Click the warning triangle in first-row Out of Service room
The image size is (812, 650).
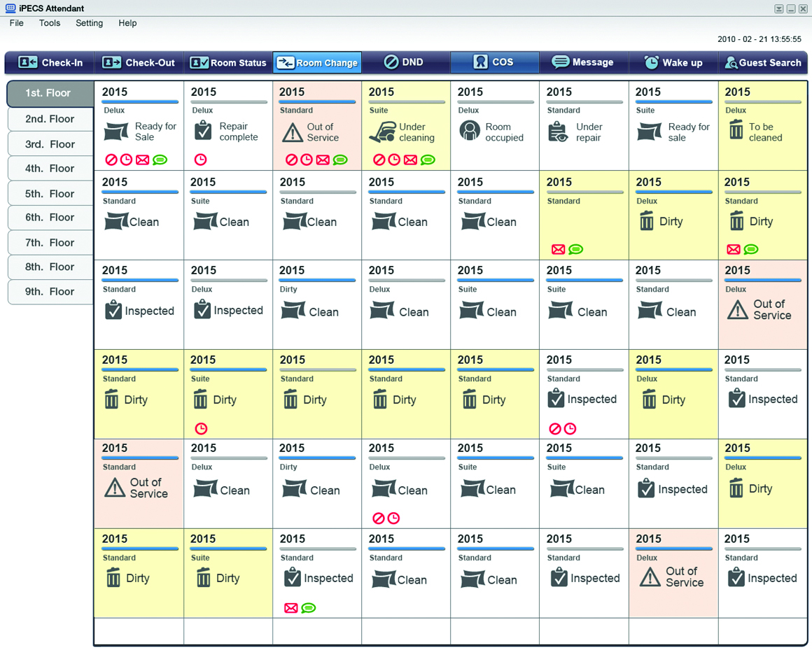click(292, 132)
